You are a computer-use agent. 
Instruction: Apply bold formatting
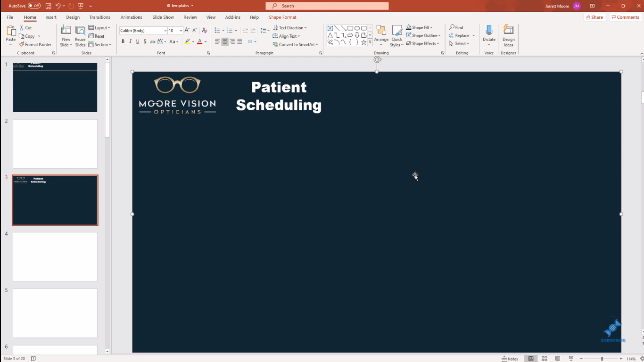point(123,41)
